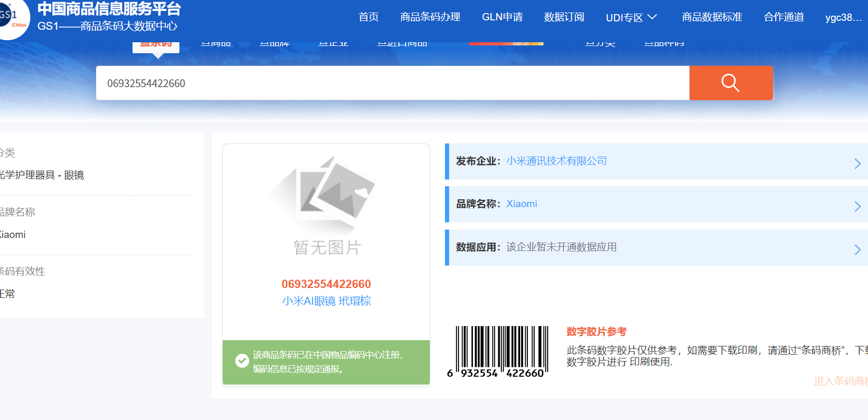This screenshot has width=868, height=420.
Task: Open 数据订阅 menu item
Action: tap(564, 17)
